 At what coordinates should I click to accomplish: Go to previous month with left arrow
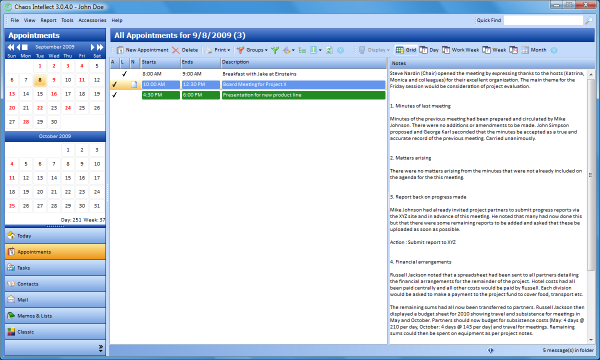18,47
